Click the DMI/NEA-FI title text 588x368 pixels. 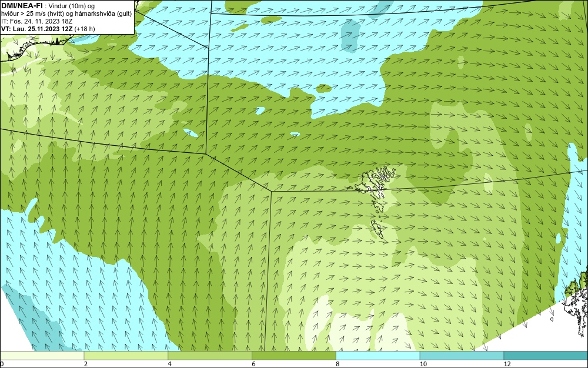click(21, 6)
